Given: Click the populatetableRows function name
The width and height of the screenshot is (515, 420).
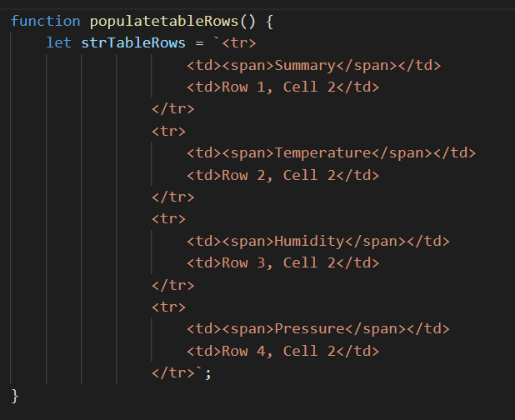Looking at the screenshot, I should (x=156, y=20).
